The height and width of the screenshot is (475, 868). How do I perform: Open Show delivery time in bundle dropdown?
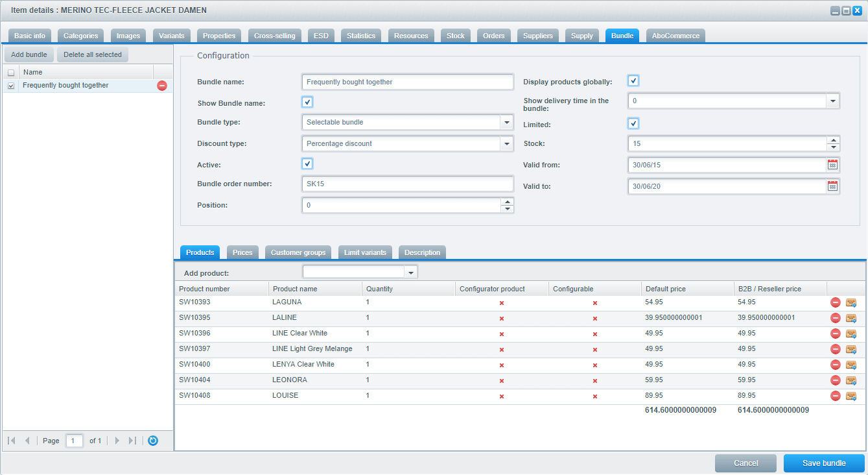[x=832, y=101]
